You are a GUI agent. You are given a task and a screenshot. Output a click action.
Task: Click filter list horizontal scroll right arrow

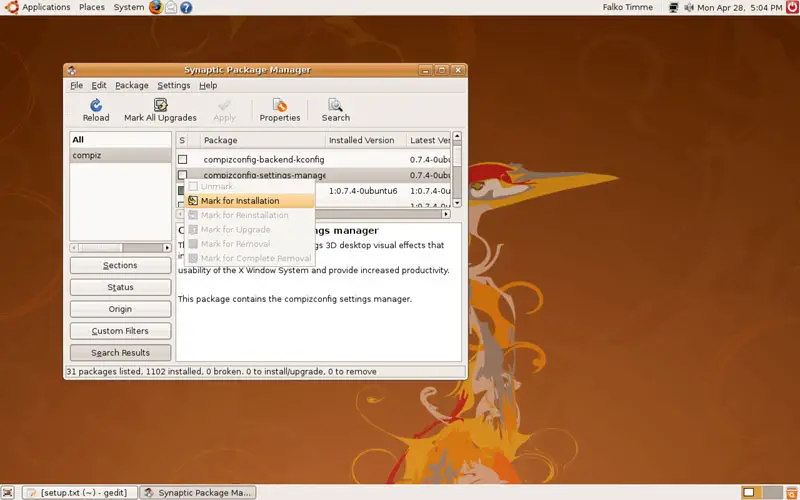(x=167, y=248)
